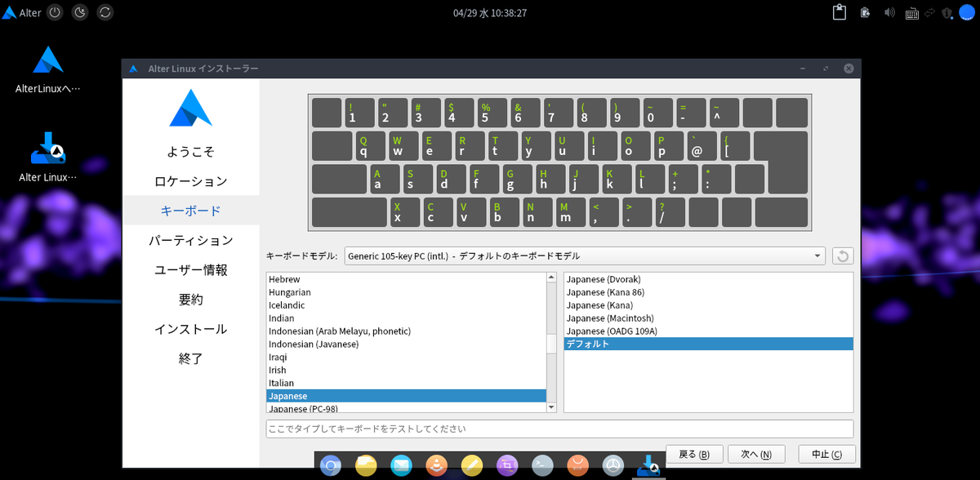980x480 pixels.
Task: Go to インストール step in sidebar
Action: coord(191,329)
